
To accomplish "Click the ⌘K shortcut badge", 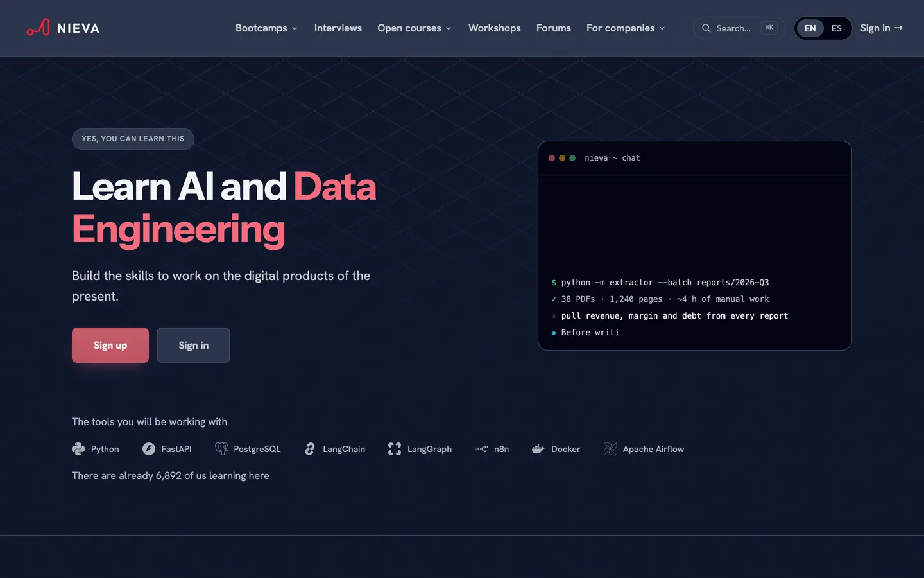I will pos(769,28).
